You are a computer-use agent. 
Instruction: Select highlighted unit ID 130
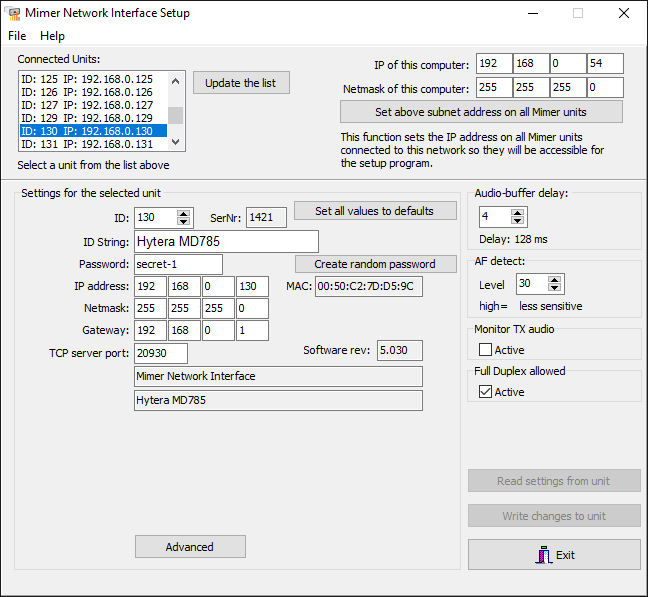pyautogui.click(x=93, y=131)
